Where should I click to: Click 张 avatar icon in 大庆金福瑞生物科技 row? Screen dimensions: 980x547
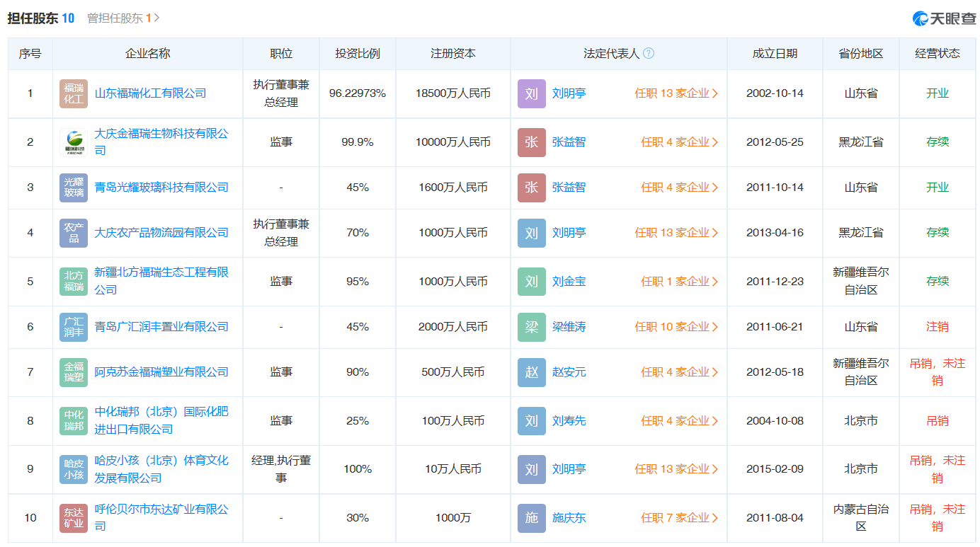(532, 142)
